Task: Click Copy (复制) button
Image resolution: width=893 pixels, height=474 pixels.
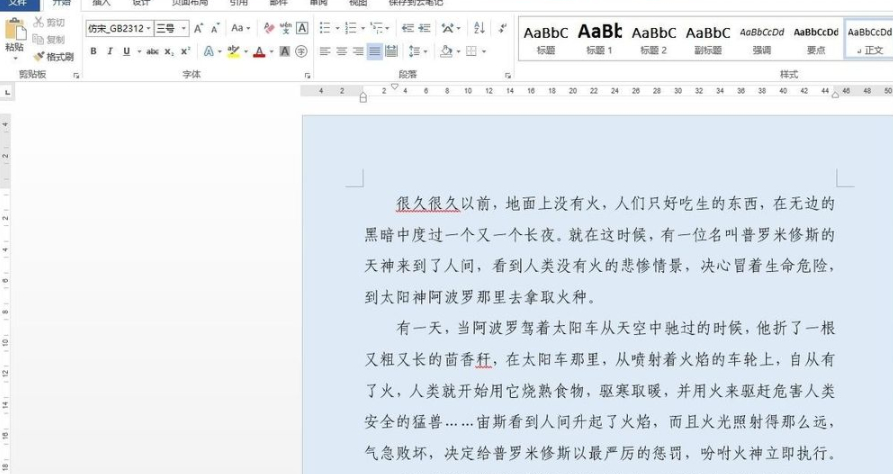Action: click(x=48, y=39)
